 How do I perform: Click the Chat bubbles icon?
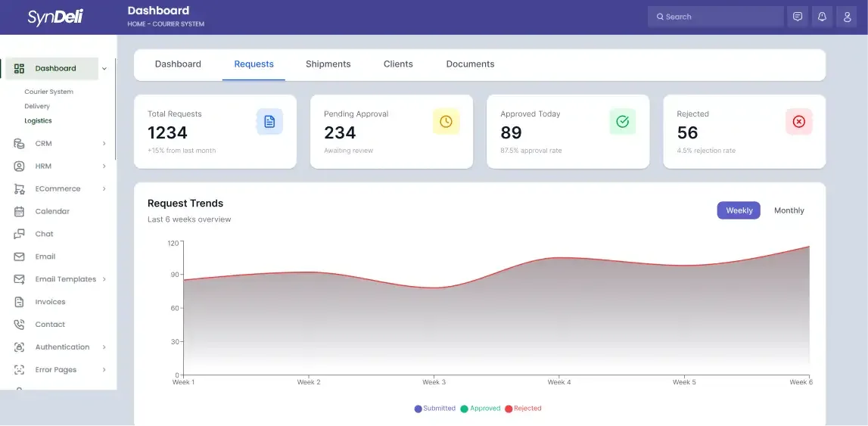tap(20, 234)
